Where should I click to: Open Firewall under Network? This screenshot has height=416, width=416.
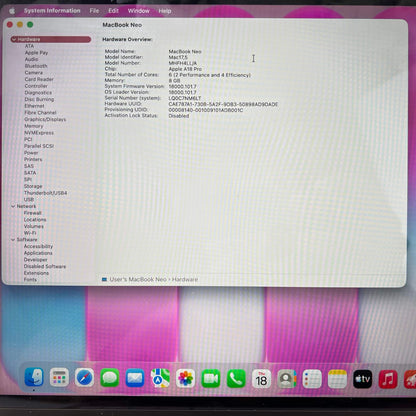click(x=32, y=213)
